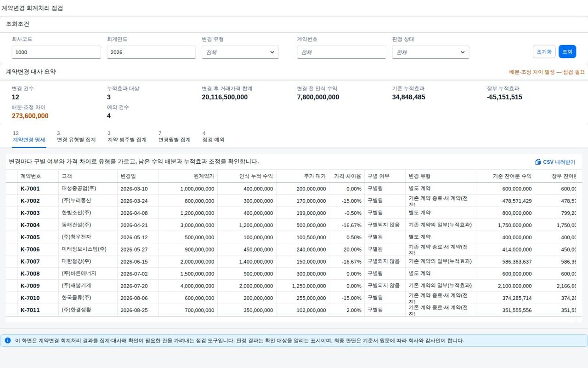The image size is (588, 368).
Task: Focus the 계약번호 input field
Action: point(342,52)
